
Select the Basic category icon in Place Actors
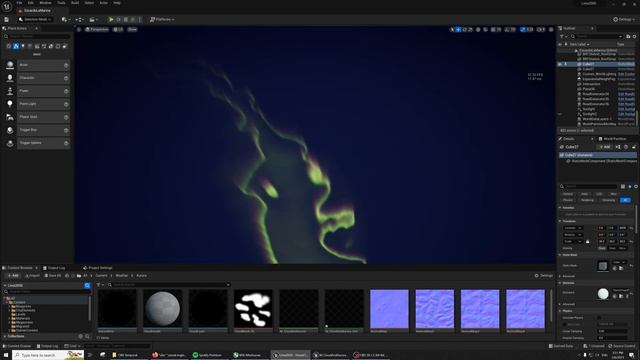pyautogui.click(x=16, y=46)
